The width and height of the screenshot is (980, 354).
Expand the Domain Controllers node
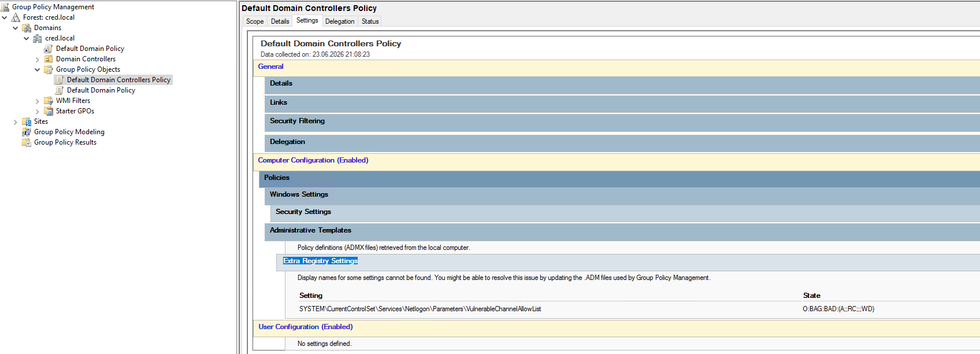tap(38, 60)
